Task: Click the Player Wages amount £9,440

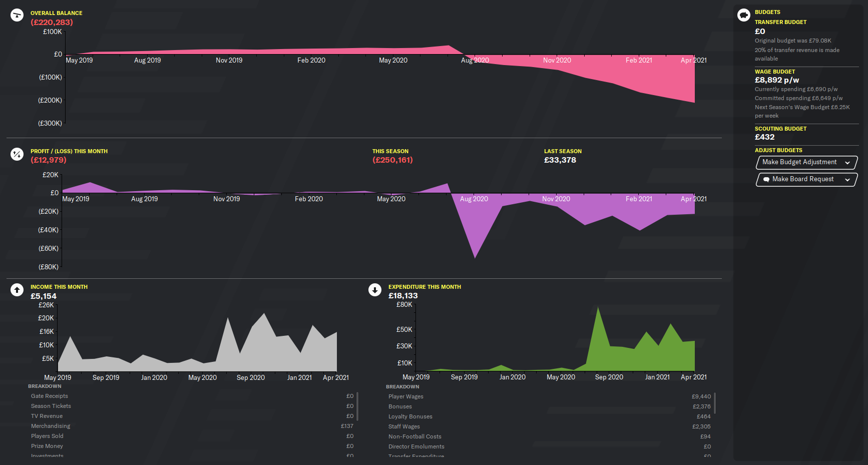Action: [701, 396]
